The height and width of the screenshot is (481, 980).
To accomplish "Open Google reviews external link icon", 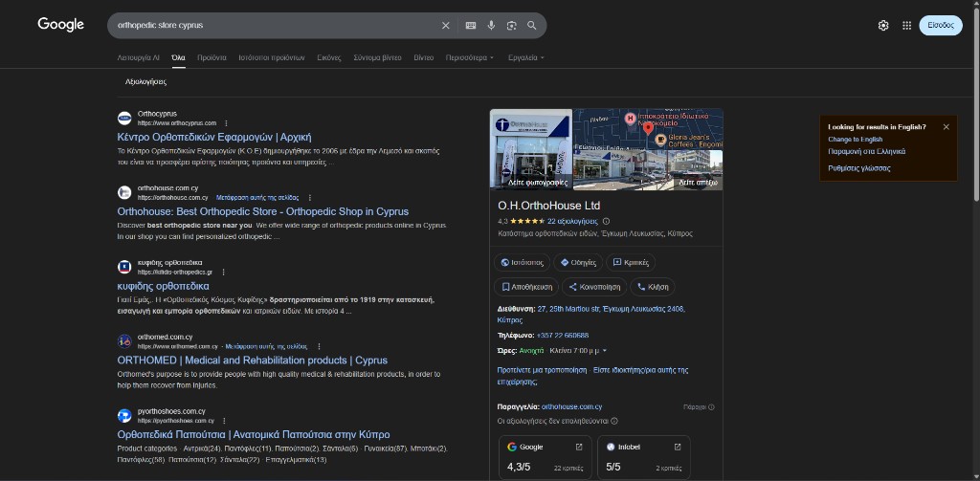I will 579,447.
